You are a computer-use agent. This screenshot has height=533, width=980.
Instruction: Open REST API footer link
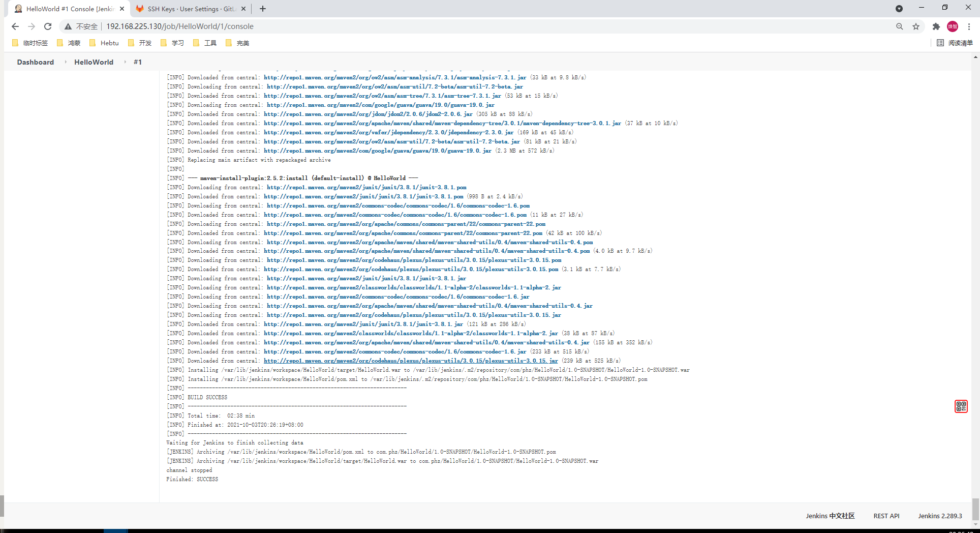(886, 516)
